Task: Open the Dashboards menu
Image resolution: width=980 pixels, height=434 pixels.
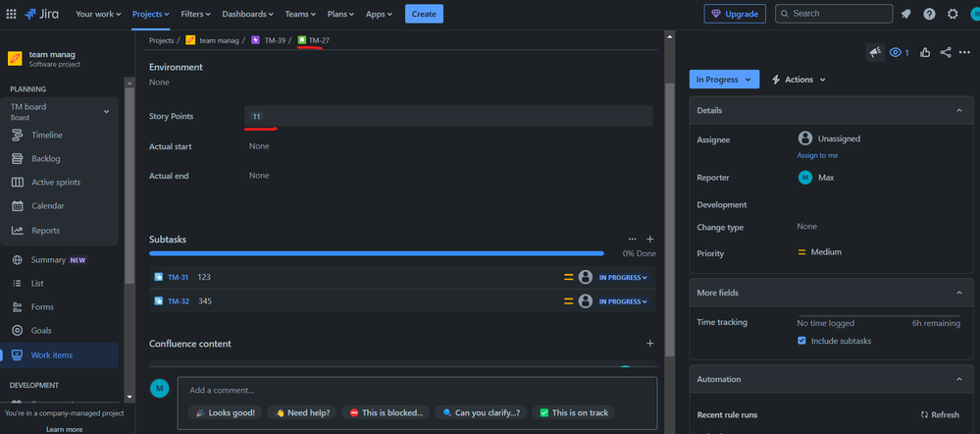Action: click(247, 14)
